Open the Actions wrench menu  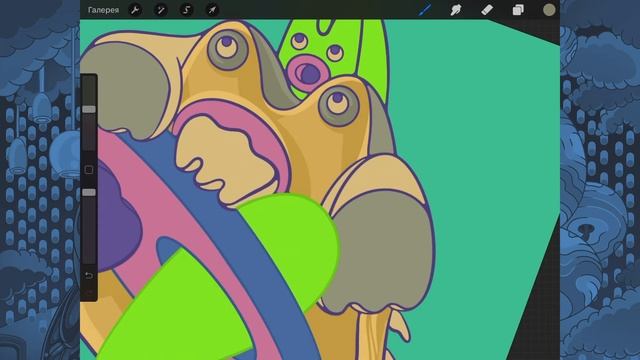point(135,10)
